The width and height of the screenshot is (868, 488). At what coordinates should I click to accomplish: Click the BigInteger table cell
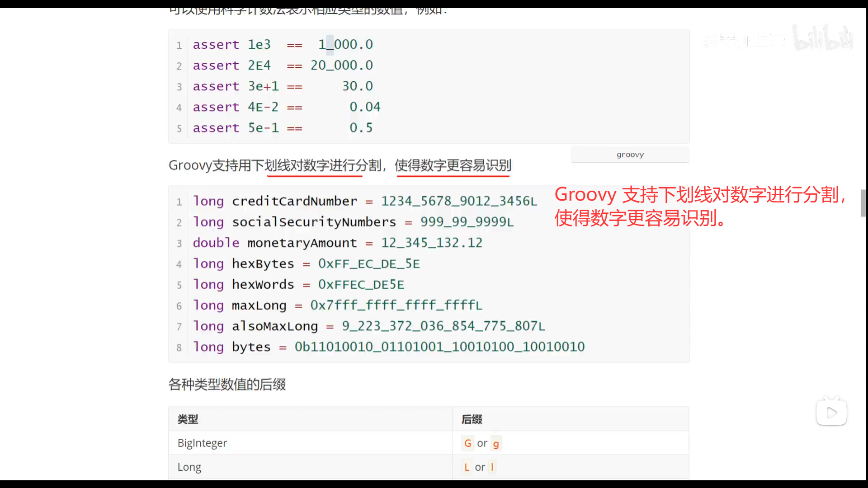point(202,443)
